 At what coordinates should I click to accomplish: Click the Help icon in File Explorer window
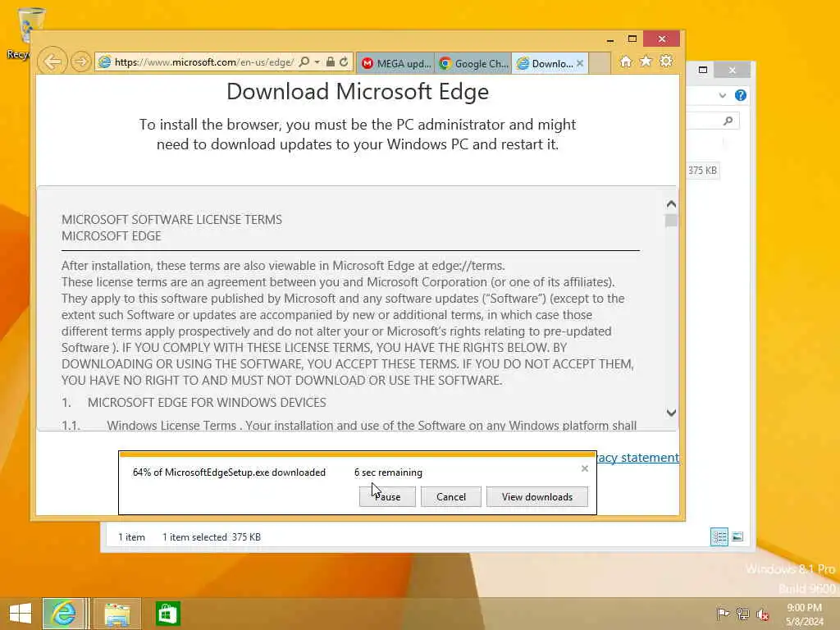click(741, 95)
